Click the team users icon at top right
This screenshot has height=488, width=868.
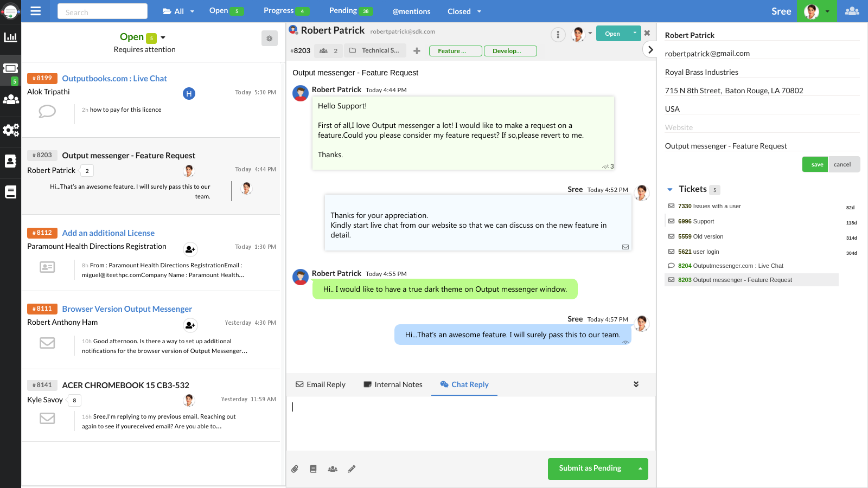tap(852, 11)
